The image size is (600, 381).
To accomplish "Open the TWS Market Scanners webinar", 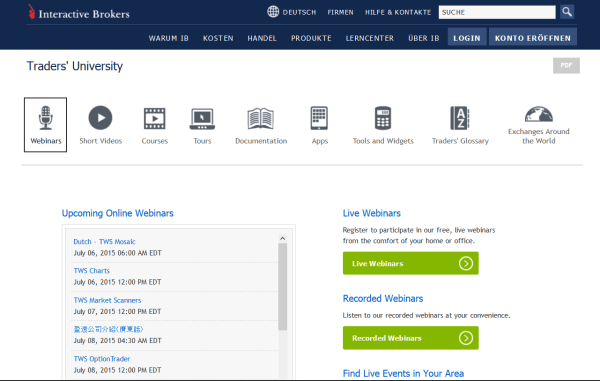I will (x=107, y=300).
